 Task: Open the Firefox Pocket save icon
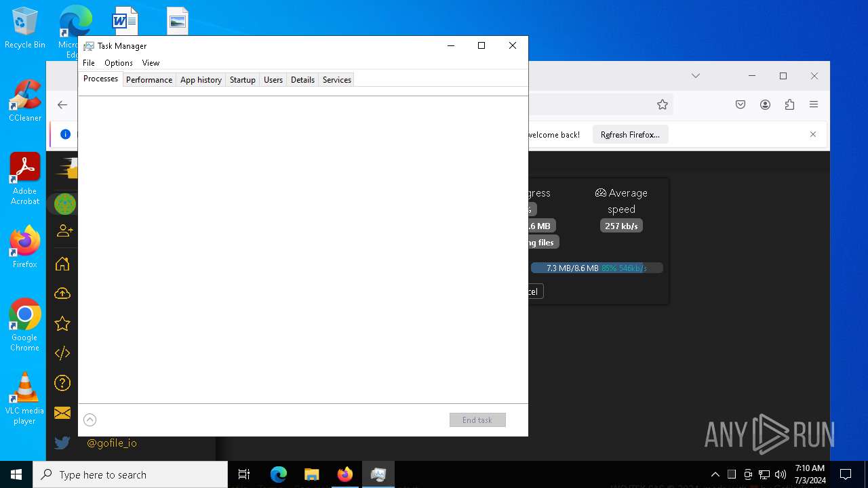(x=741, y=104)
